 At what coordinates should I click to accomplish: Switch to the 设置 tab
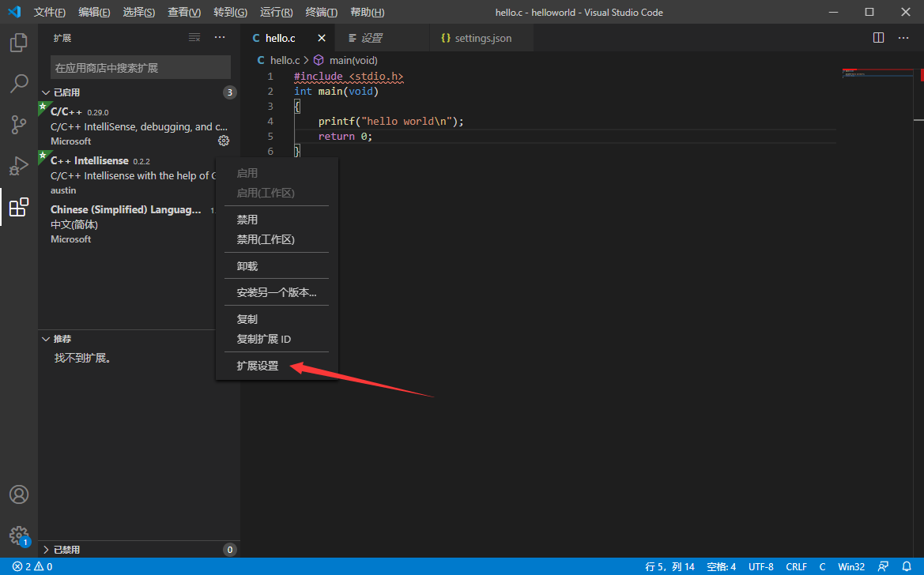(x=371, y=38)
